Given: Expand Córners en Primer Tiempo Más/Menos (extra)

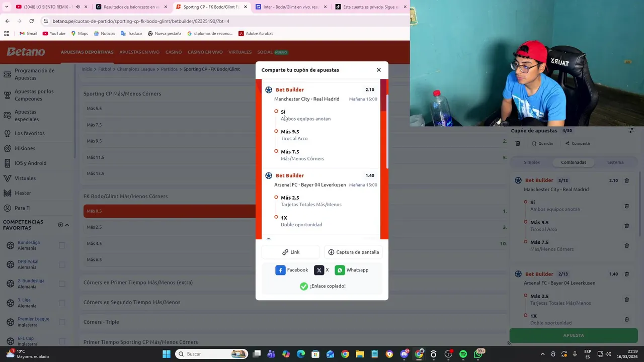Looking at the screenshot, I should (x=138, y=283).
